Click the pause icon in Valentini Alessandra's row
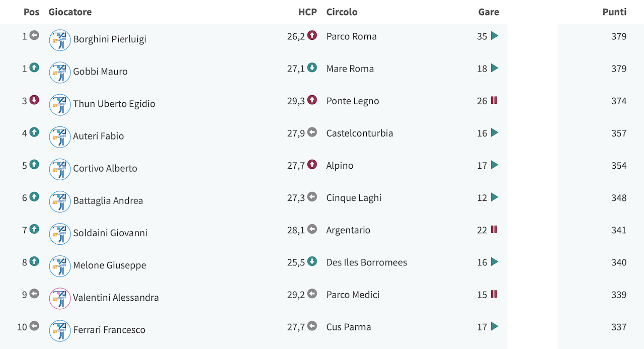644x349 pixels. (494, 294)
